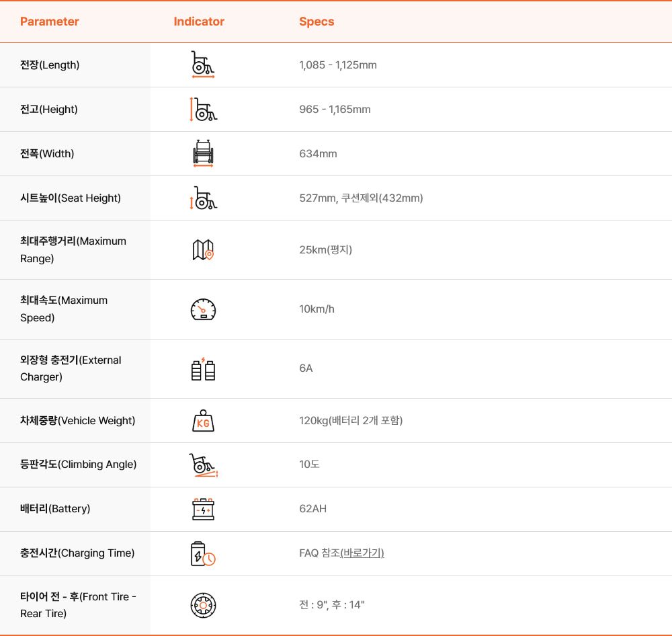Click the Maximum Range map icon

click(203, 250)
